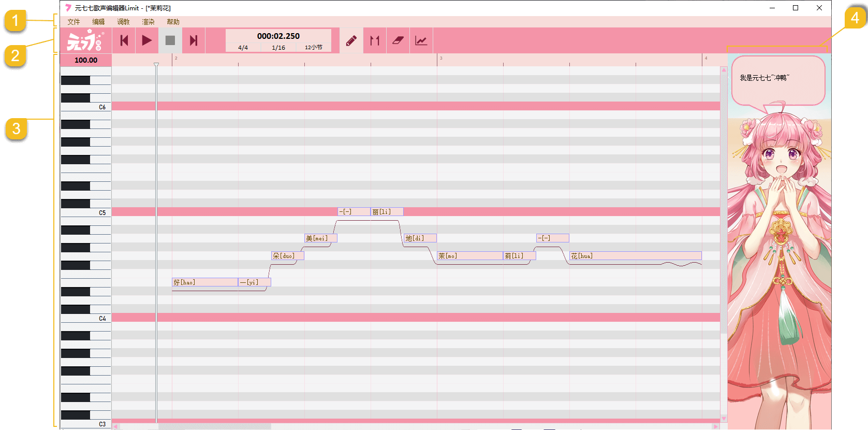The height and width of the screenshot is (430, 868).
Task: Select the -[-] note before 花[hua]
Action: point(553,238)
